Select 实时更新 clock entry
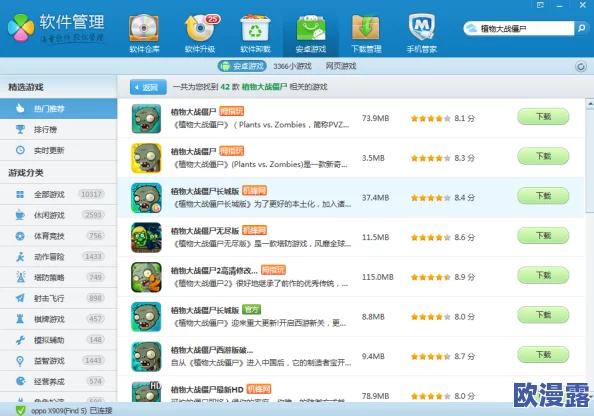The height and width of the screenshot is (416, 594). point(58,150)
